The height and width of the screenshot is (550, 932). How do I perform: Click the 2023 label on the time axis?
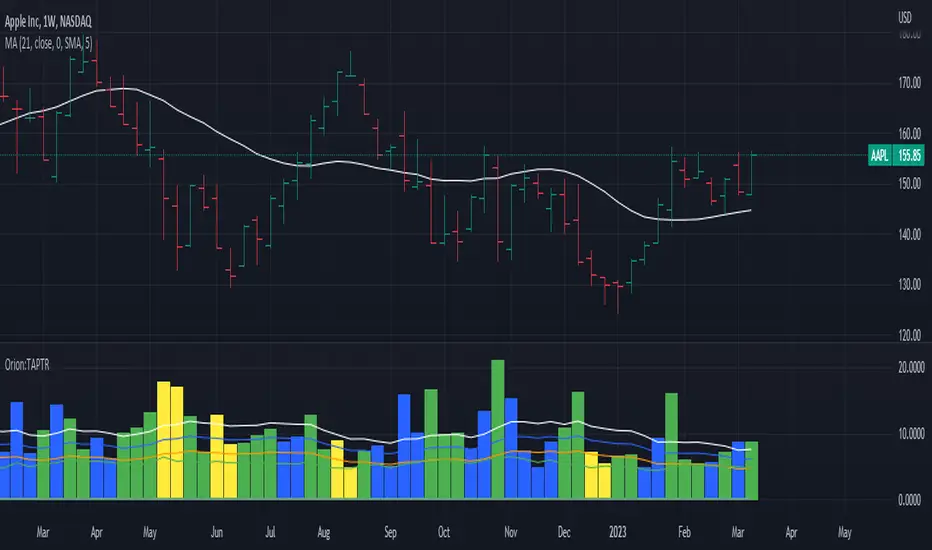click(x=618, y=532)
